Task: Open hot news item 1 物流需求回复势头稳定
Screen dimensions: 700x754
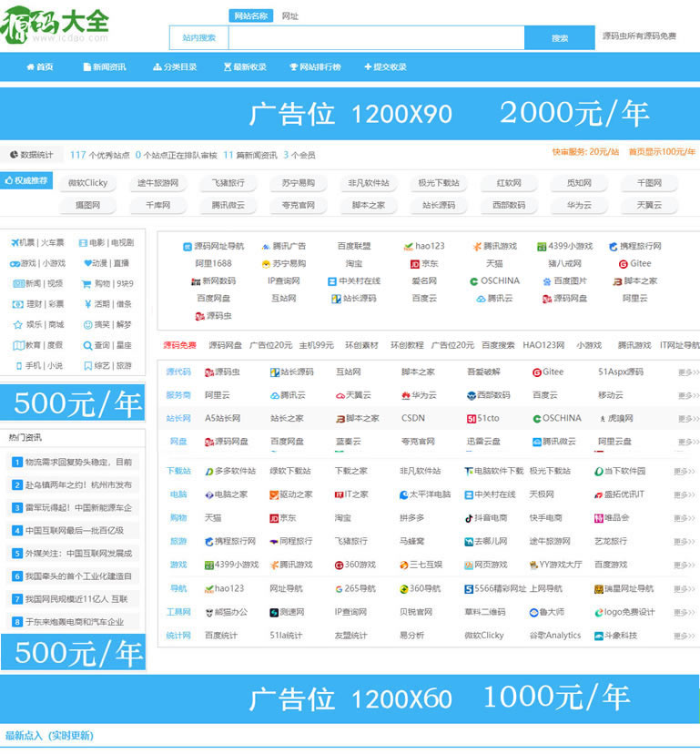Action: (x=73, y=462)
